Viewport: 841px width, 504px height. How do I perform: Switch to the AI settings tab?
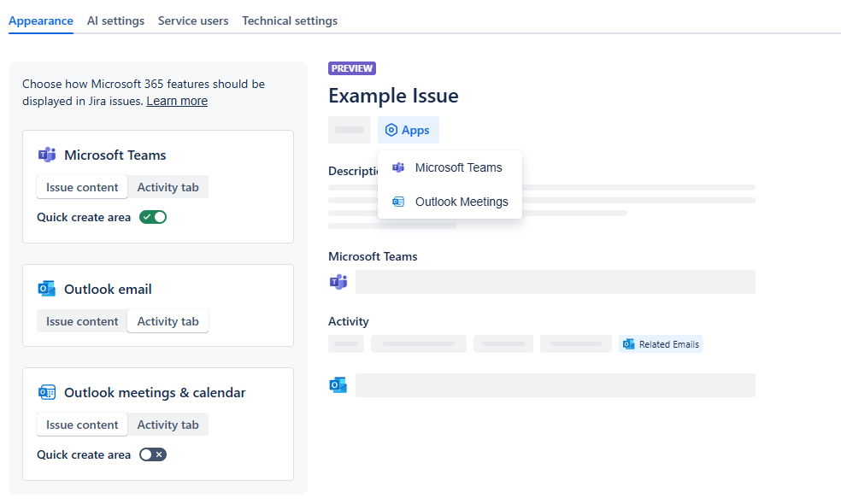pos(115,21)
